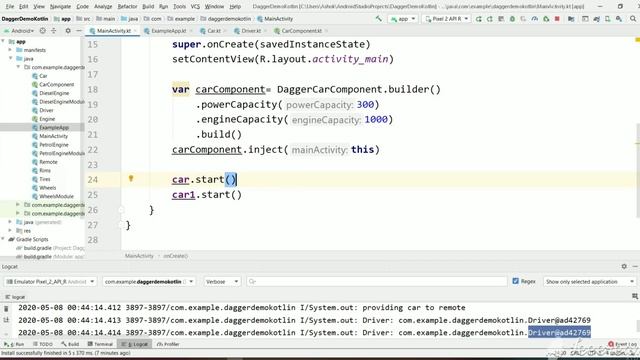Open the AVD Manager device icon
This screenshot has width=640, height=360.
click(x=608, y=19)
